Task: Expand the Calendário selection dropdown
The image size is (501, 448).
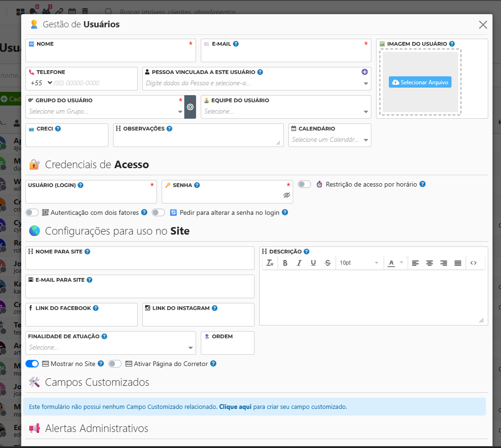Action: pyautogui.click(x=329, y=140)
